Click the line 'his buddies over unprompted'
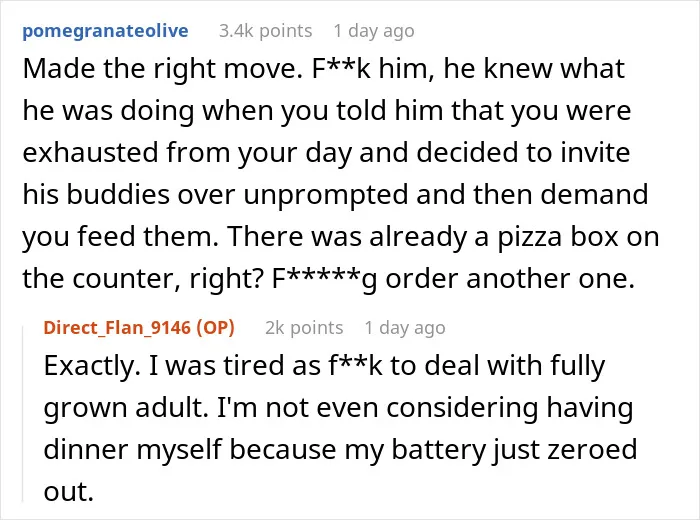 (x=335, y=195)
